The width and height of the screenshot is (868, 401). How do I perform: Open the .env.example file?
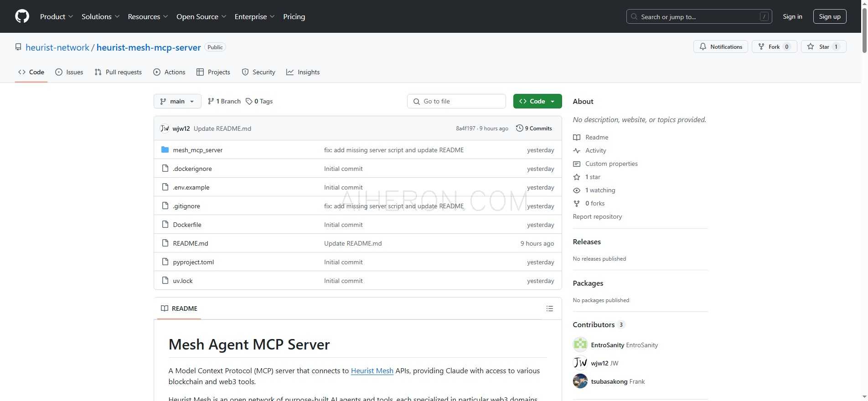click(191, 187)
